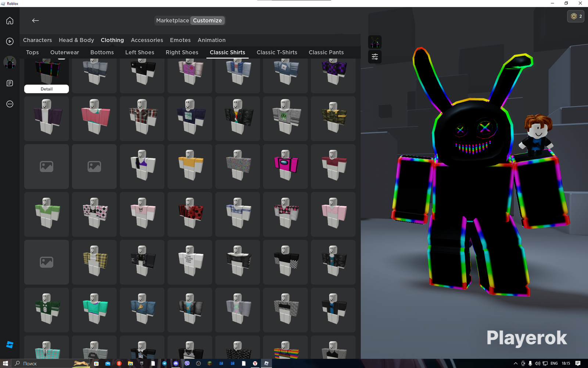Open the Home icon in sidebar
This screenshot has width=588, height=368.
pyautogui.click(x=10, y=21)
